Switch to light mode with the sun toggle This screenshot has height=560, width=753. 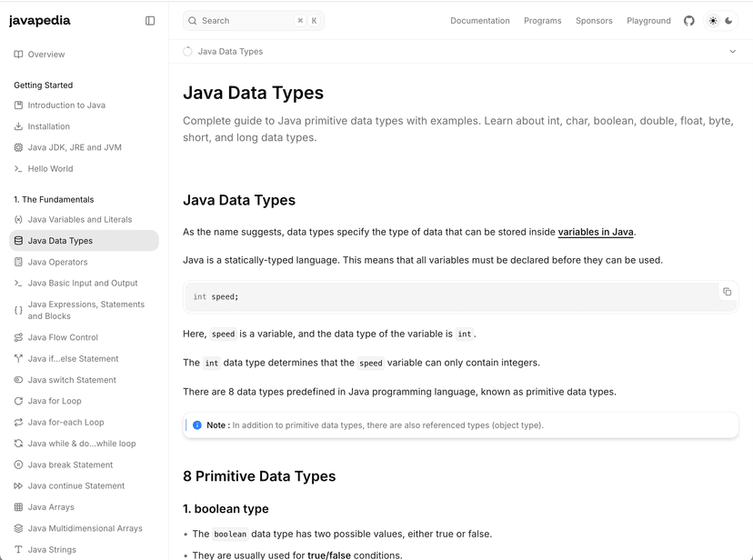713,20
